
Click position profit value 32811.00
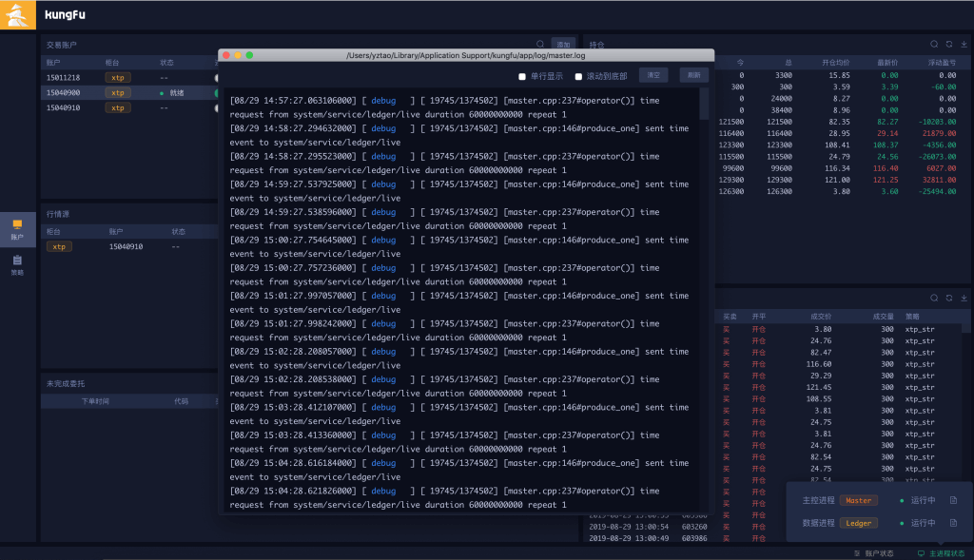(x=939, y=180)
